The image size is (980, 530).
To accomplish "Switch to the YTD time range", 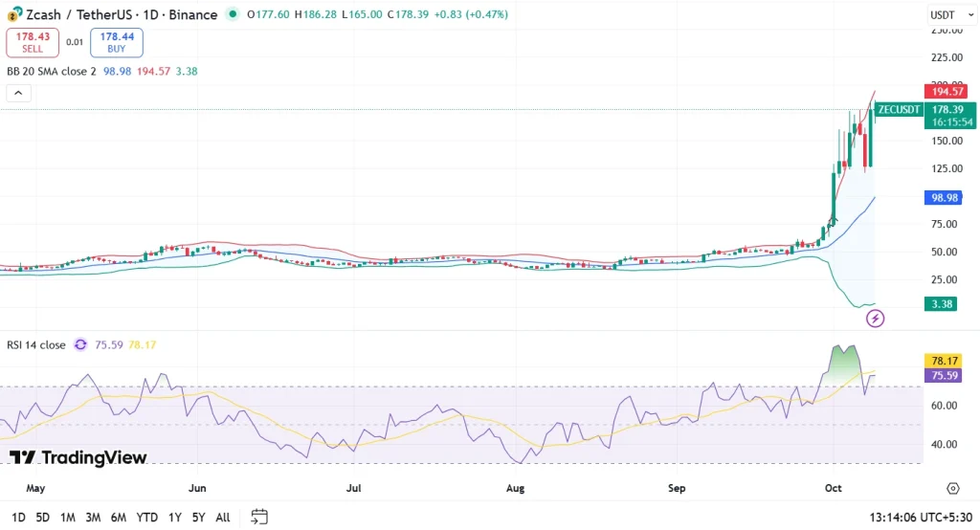I will click(146, 518).
